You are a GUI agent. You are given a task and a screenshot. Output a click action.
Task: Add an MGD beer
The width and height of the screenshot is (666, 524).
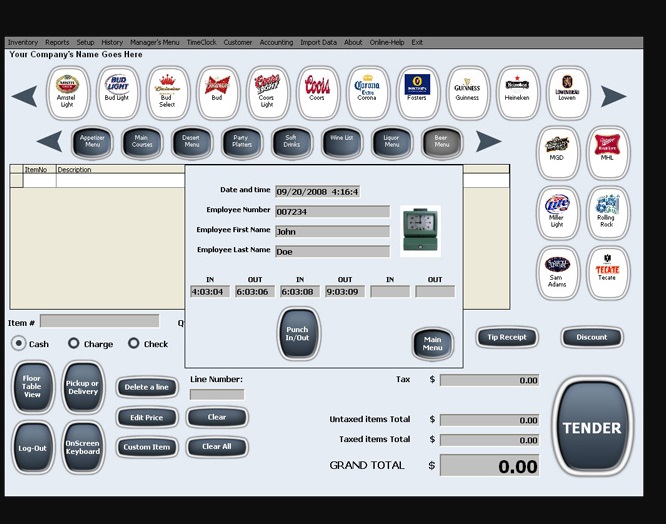tap(557, 152)
